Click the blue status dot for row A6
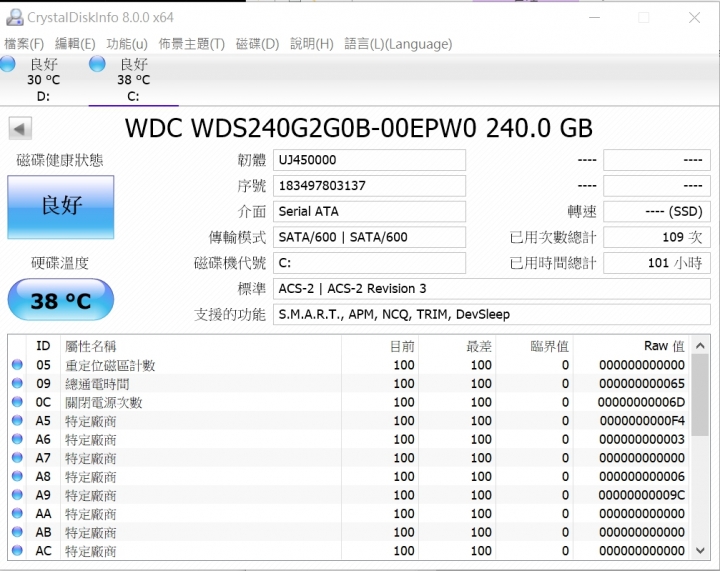 (x=17, y=439)
